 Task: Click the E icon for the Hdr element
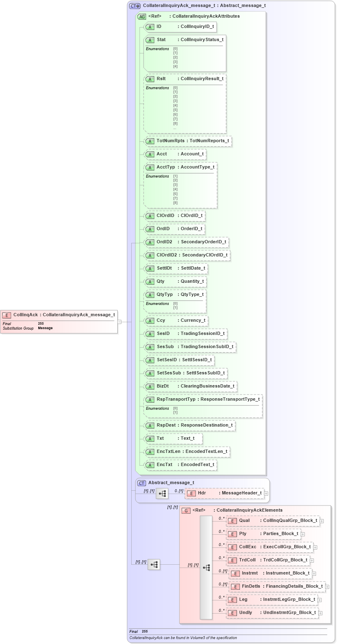[191, 493]
